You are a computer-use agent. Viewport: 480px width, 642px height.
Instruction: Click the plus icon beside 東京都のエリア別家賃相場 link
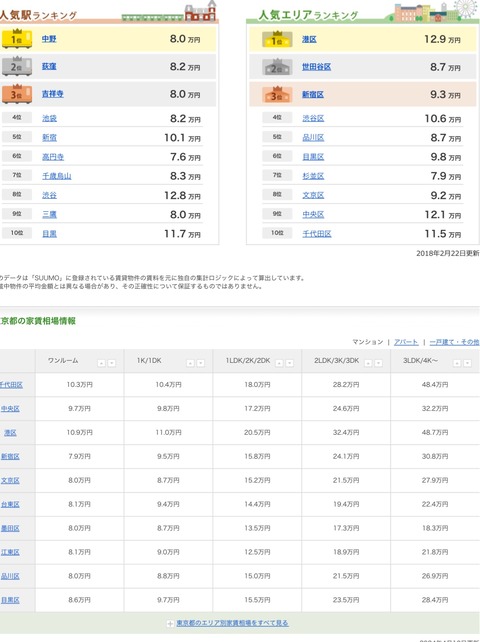coord(170,624)
